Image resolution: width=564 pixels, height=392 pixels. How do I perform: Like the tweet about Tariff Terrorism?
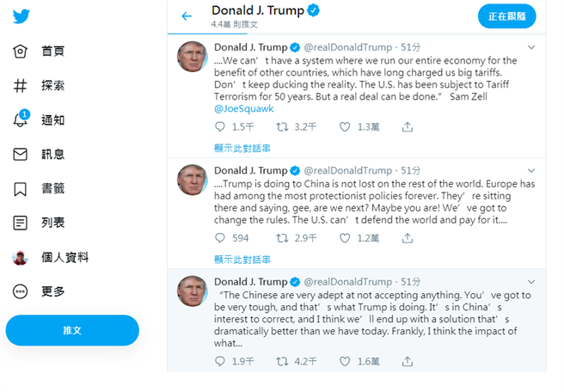(345, 126)
